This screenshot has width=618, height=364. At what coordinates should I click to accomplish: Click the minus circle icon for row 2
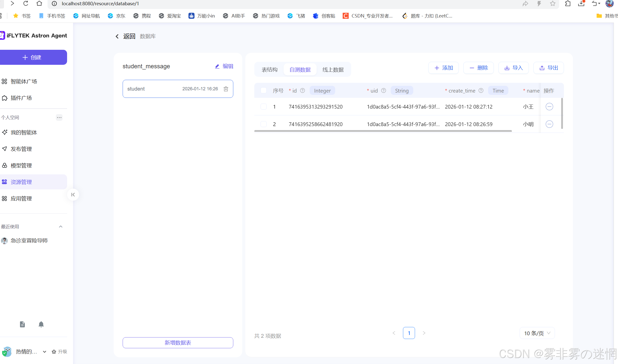click(x=549, y=124)
